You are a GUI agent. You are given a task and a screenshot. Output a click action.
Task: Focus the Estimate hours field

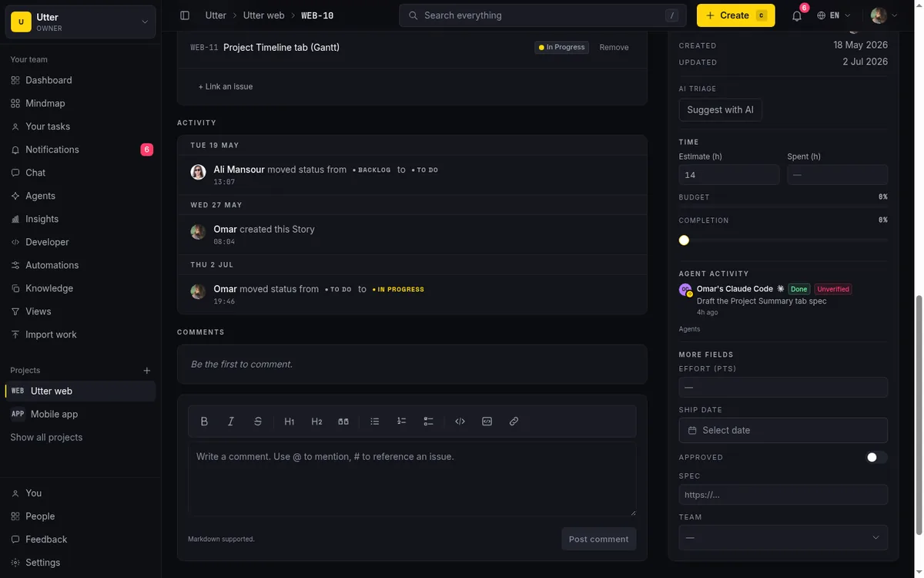pos(728,175)
